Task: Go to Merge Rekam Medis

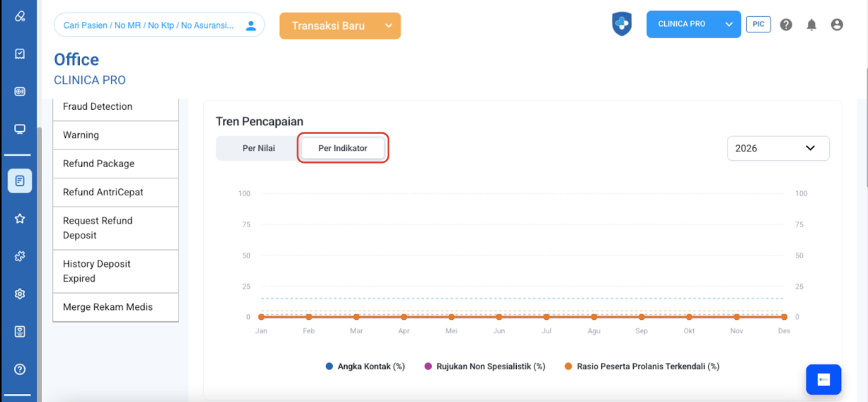Action: pos(108,307)
